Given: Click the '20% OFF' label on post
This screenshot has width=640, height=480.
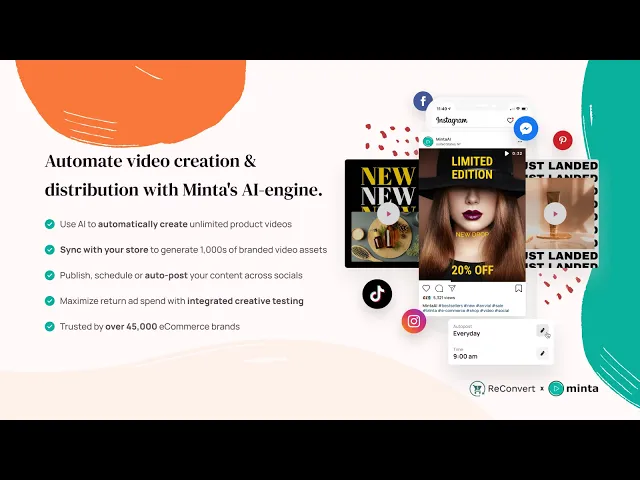Looking at the screenshot, I should (x=472, y=270).
